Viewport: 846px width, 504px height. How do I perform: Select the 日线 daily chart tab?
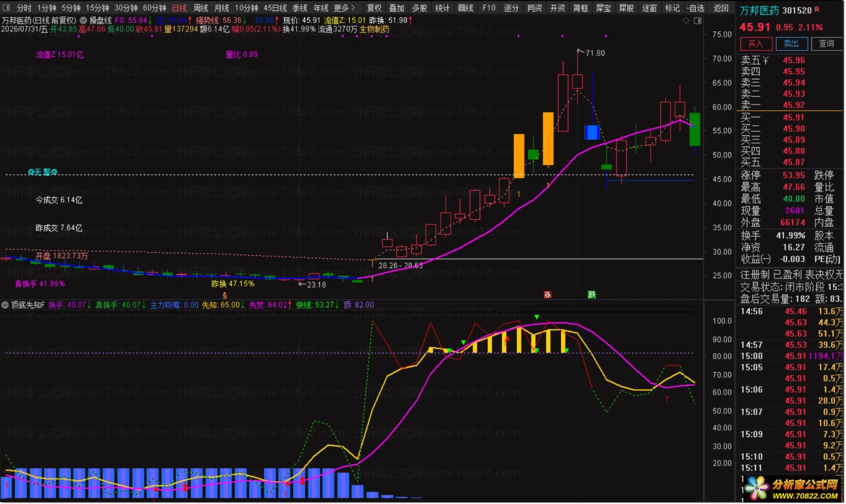(x=179, y=8)
